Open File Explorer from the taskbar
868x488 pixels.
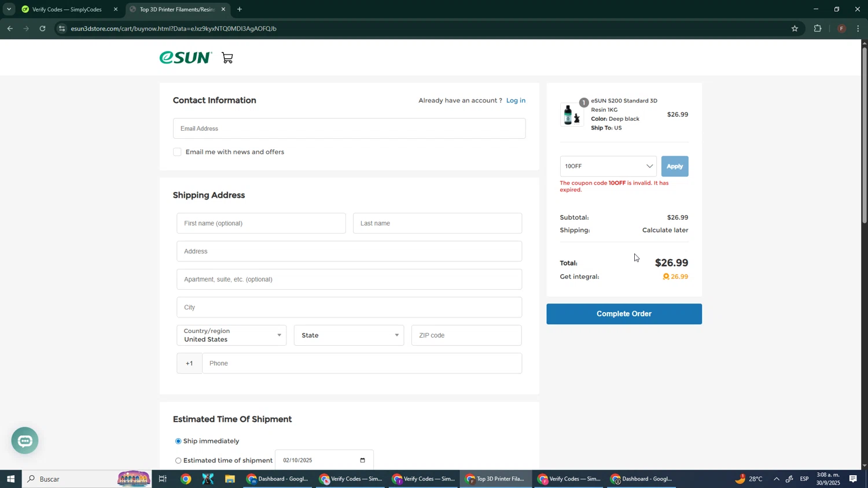[230, 479]
